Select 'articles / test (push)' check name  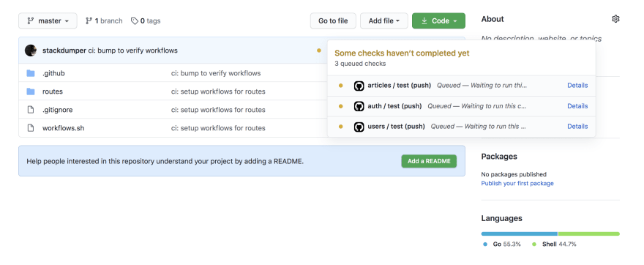(x=400, y=86)
